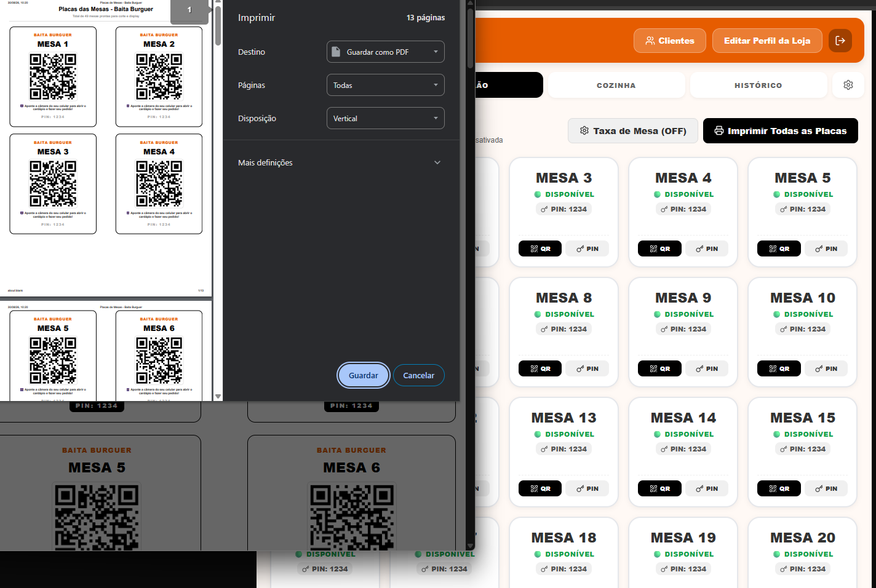Open the Páginas dropdown set to Todas
Viewport: 876px width, 588px height.
[386, 85]
